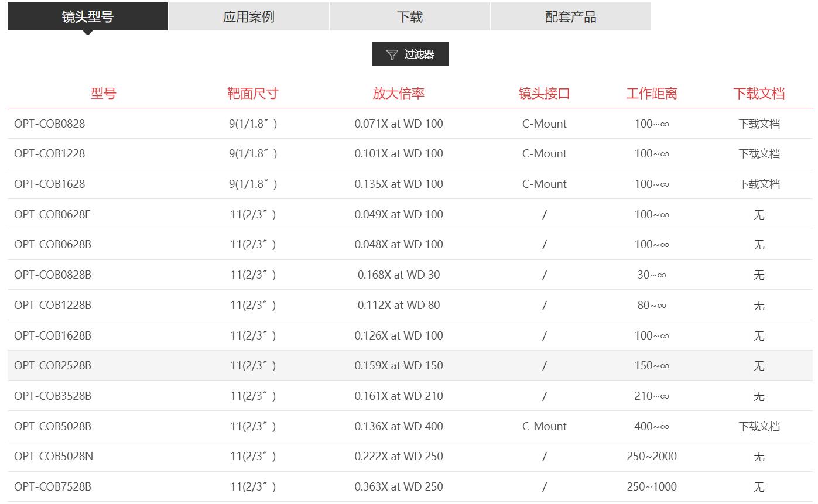Download document for OPT-COB0828
This screenshot has height=504, width=818.
coord(759,124)
